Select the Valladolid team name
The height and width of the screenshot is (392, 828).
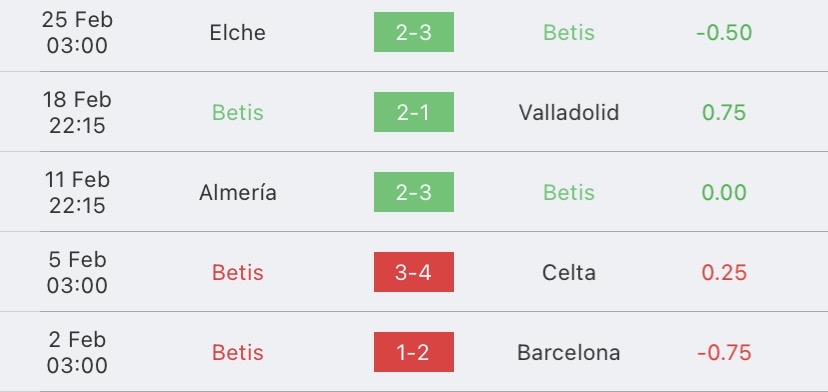tap(569, 113)
